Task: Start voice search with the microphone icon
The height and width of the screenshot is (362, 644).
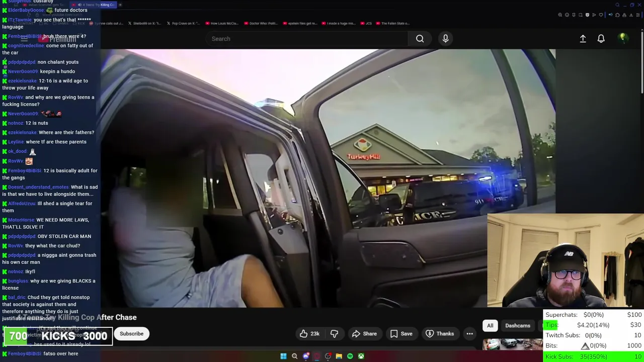Action: click(445, 39)
